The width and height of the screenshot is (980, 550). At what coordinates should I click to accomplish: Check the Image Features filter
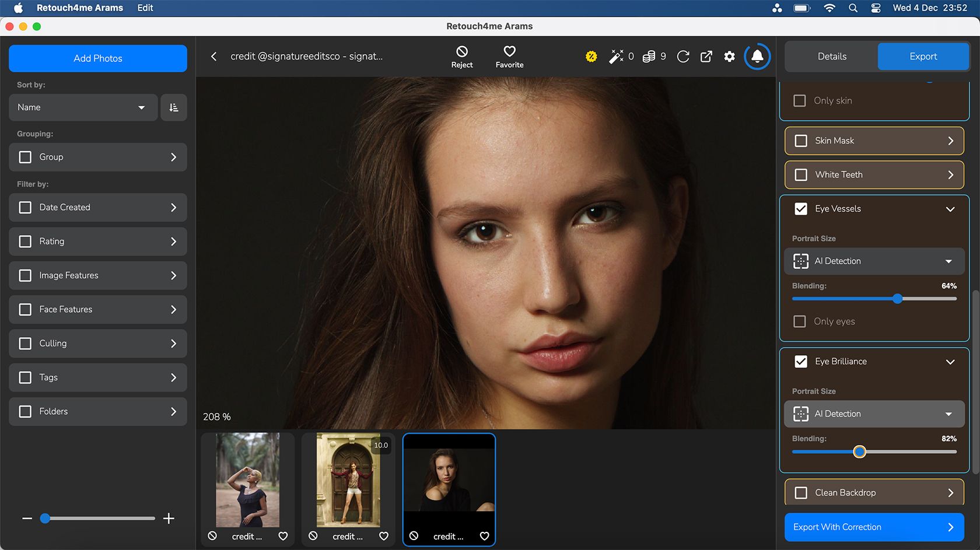click(x=25, y=275)
